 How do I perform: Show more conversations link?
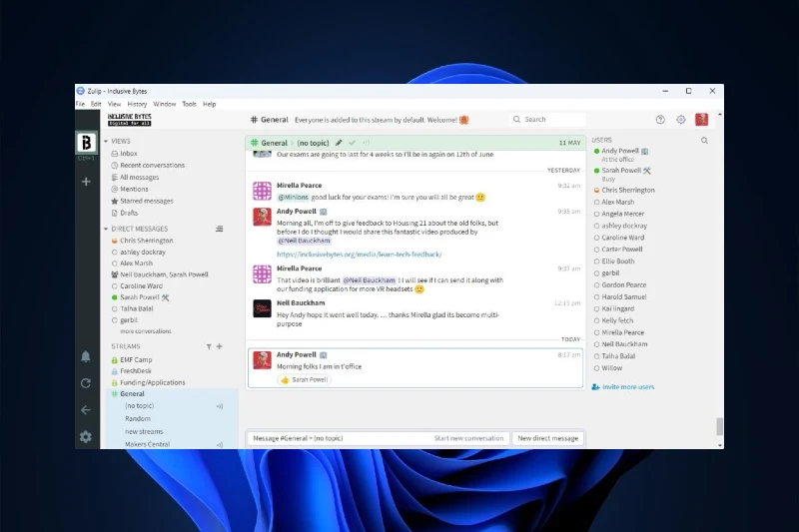[146, 331]
